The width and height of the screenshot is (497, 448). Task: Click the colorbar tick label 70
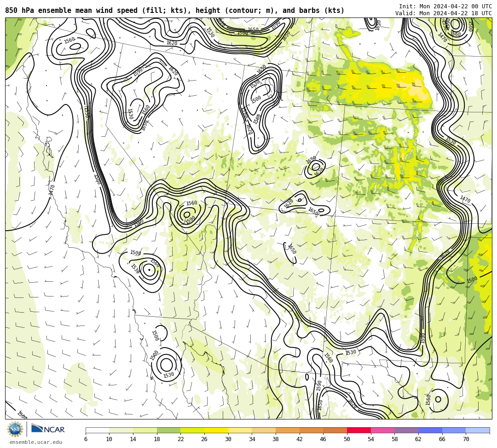coord(466,439)
